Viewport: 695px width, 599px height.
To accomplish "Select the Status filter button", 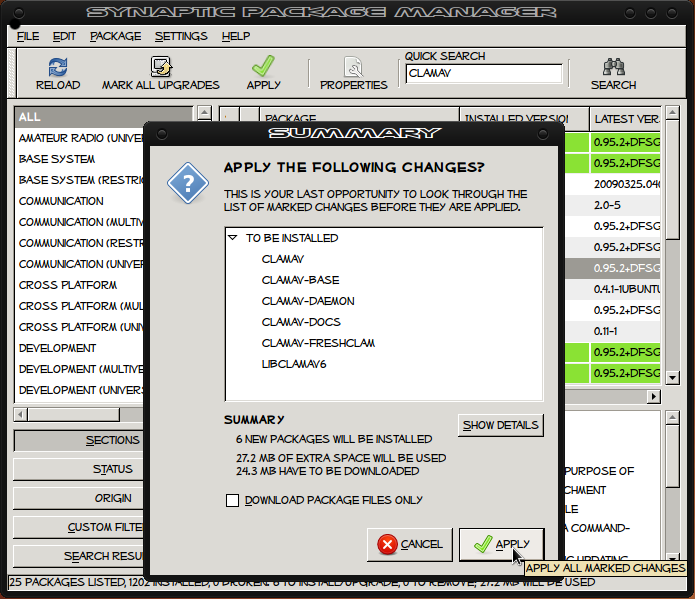I will pos(79,469).
